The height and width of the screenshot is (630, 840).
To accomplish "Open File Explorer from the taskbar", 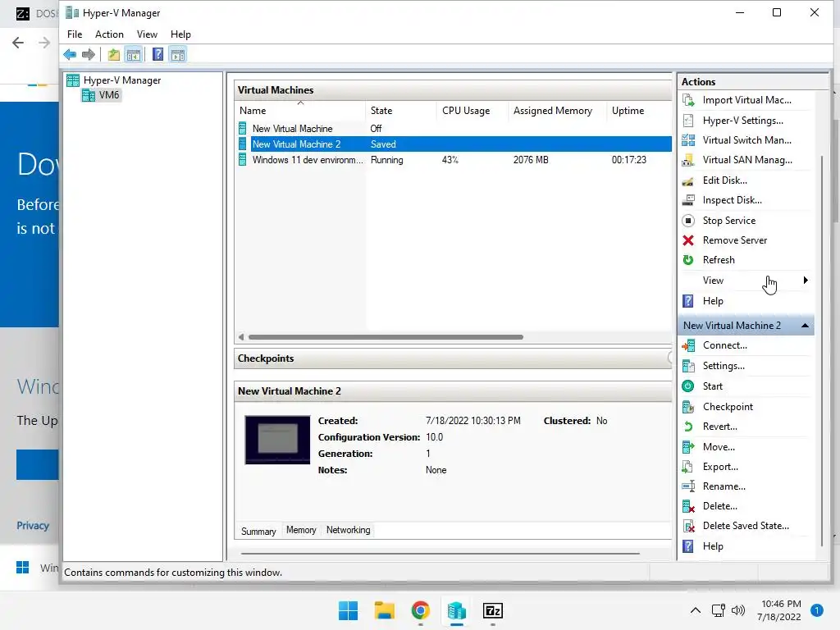I will (x=384, y=610).
